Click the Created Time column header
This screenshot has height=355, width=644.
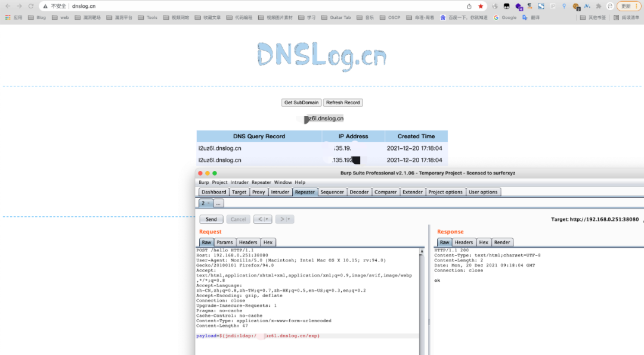click(x=416, y=136)
